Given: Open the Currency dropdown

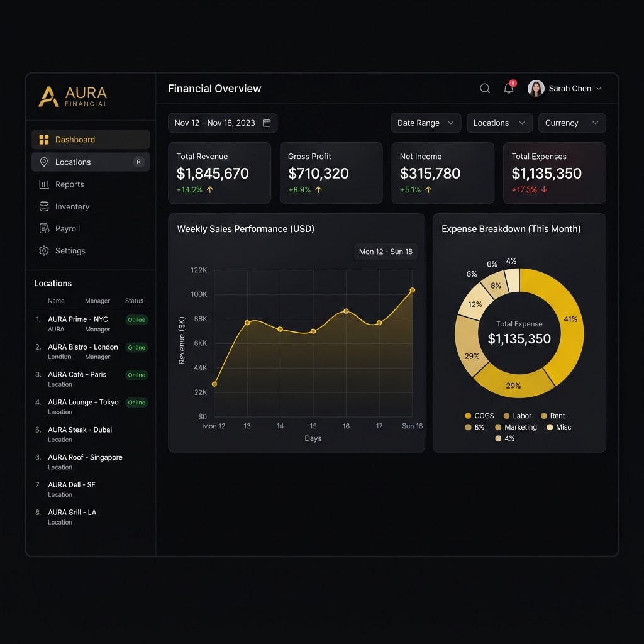Looking at the screenshot, I should click(x=572, y=123).
